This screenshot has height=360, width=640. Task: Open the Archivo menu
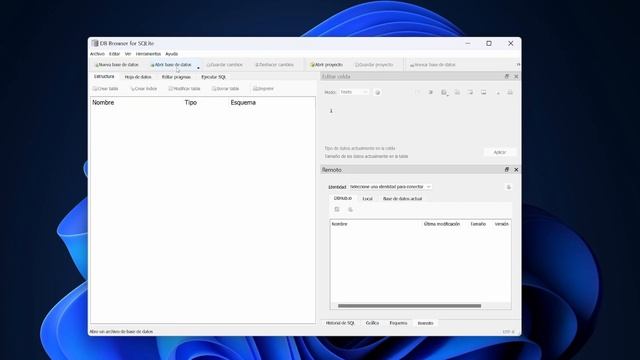(97, 54)
